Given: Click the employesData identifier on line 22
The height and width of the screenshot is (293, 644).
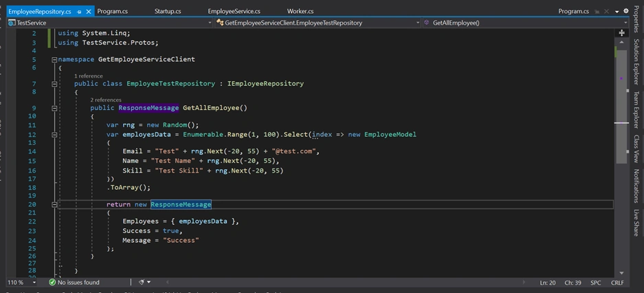Looking at the screenshot, I should 203,221.
